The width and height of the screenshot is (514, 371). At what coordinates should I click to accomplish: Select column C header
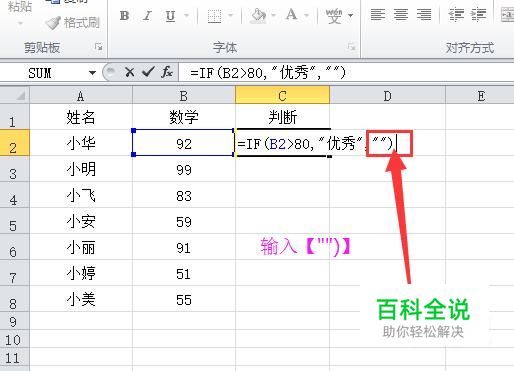(283, 96)
